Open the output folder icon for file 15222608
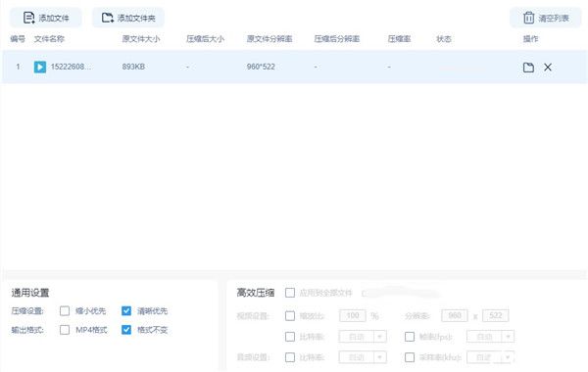 [x=528, y=68]
